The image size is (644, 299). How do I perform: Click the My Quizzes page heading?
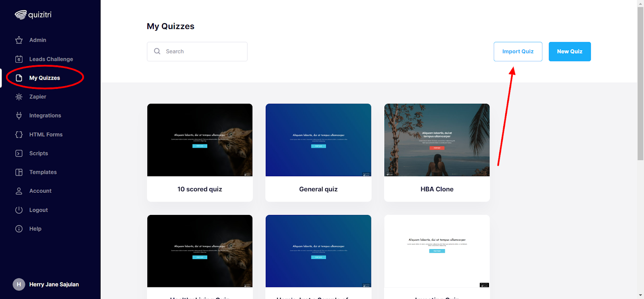click(x=171, y=27)
